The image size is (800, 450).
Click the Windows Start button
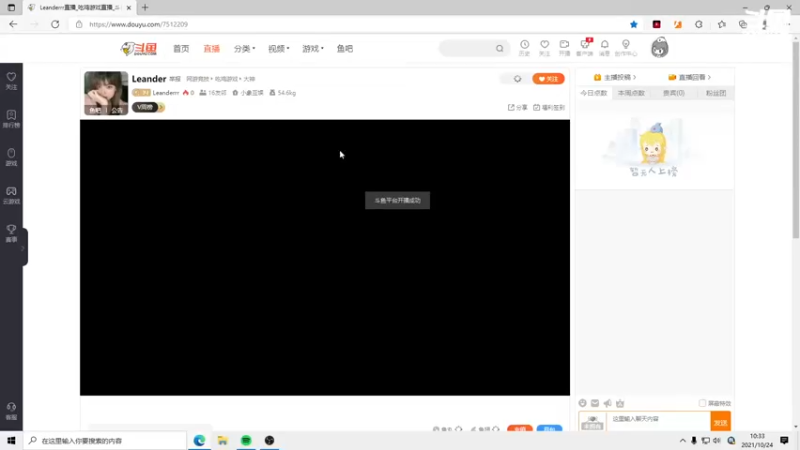tap(11, 440)
